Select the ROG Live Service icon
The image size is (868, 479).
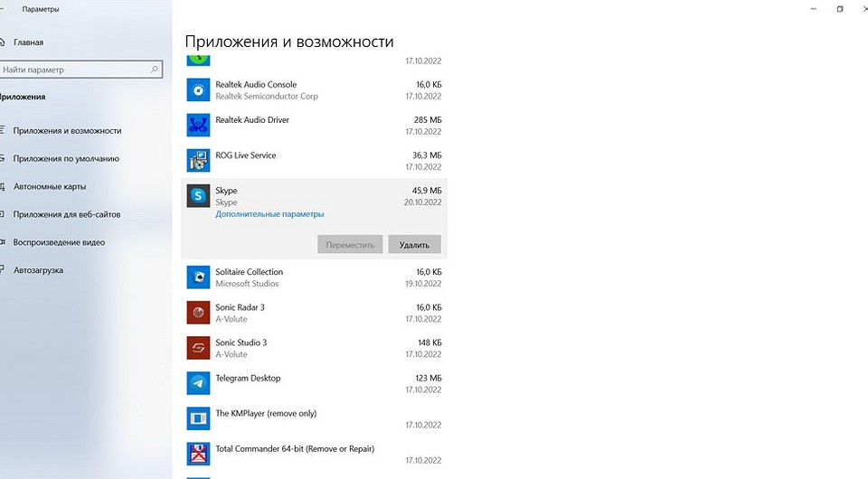[x=198, y=160]
